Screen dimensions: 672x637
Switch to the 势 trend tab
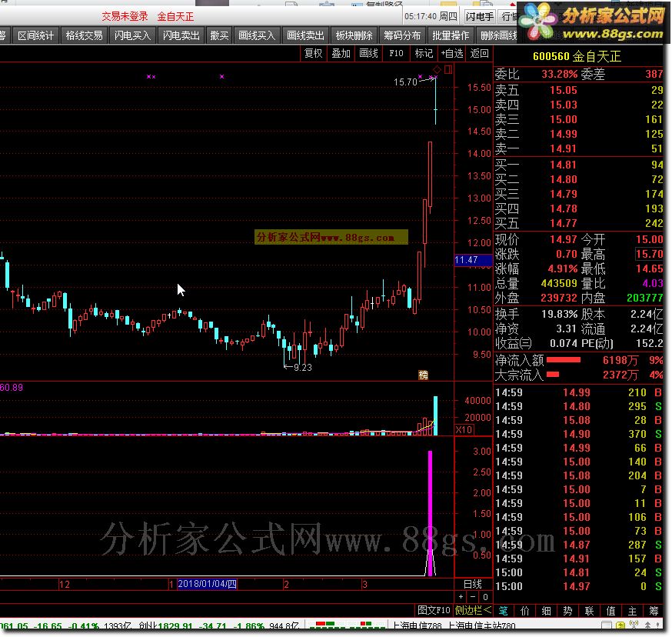[567, 610]
